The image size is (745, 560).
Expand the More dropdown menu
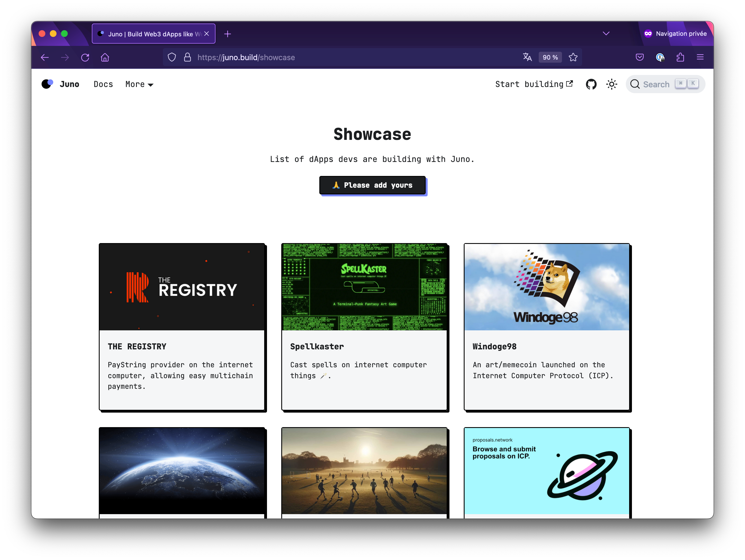pyautogui.click(x=139, y=84)
